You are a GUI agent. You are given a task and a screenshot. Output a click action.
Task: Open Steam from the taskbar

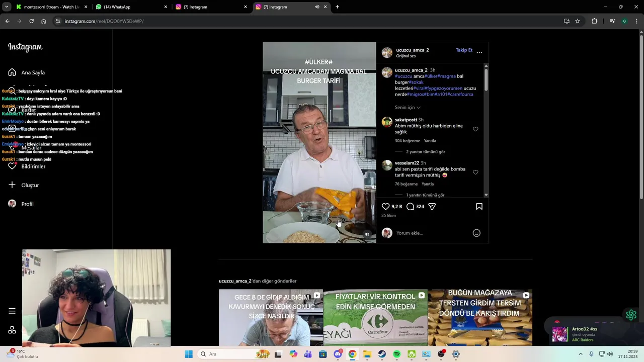click(382, 354)
